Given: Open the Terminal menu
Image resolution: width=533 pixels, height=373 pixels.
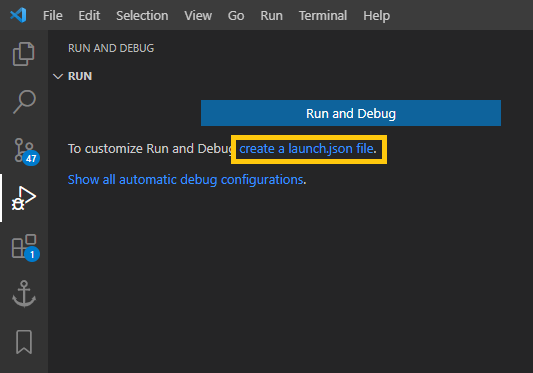Looking at the screenshot, I should click(x=323, y=16).
